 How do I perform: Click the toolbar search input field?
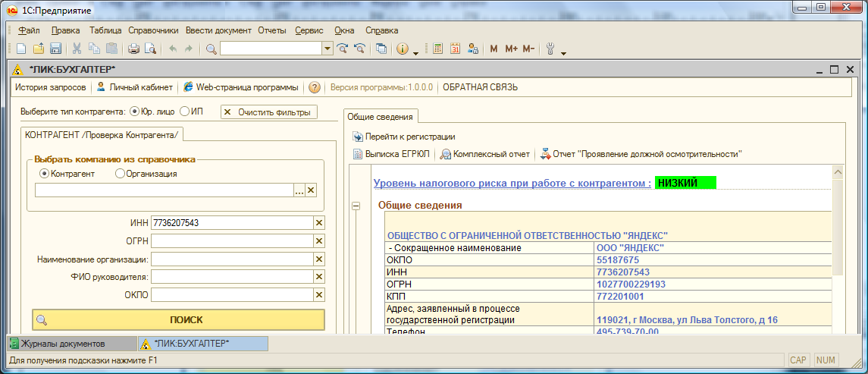coord(271,49)
